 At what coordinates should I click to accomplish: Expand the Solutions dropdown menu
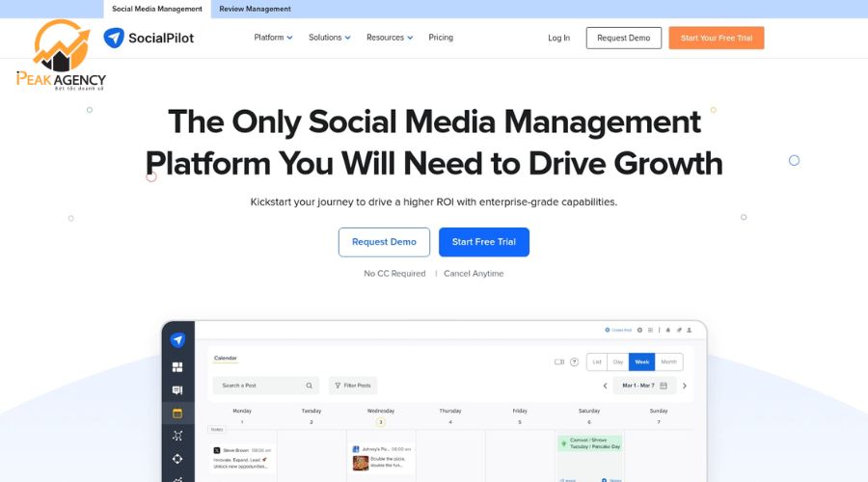pos(330,38)
